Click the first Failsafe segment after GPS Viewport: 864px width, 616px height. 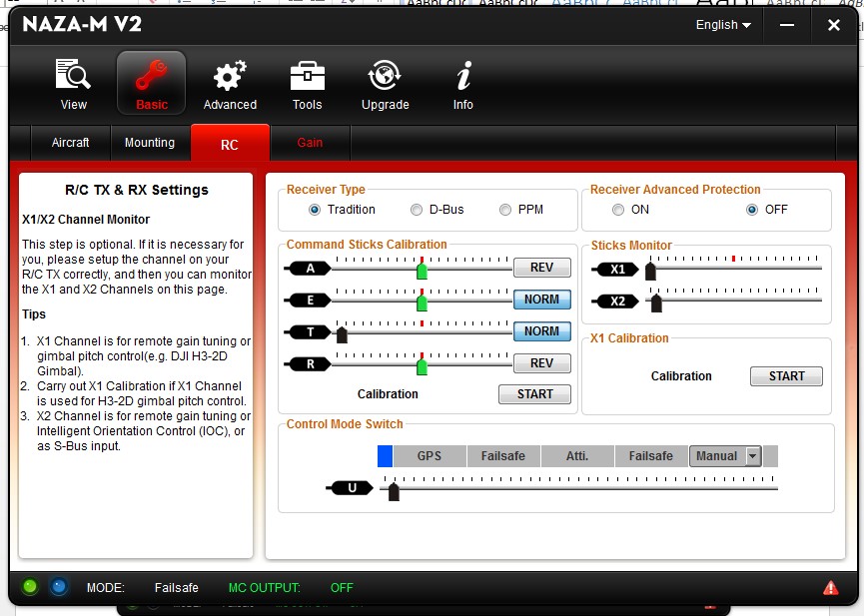[x=503, y=456]
